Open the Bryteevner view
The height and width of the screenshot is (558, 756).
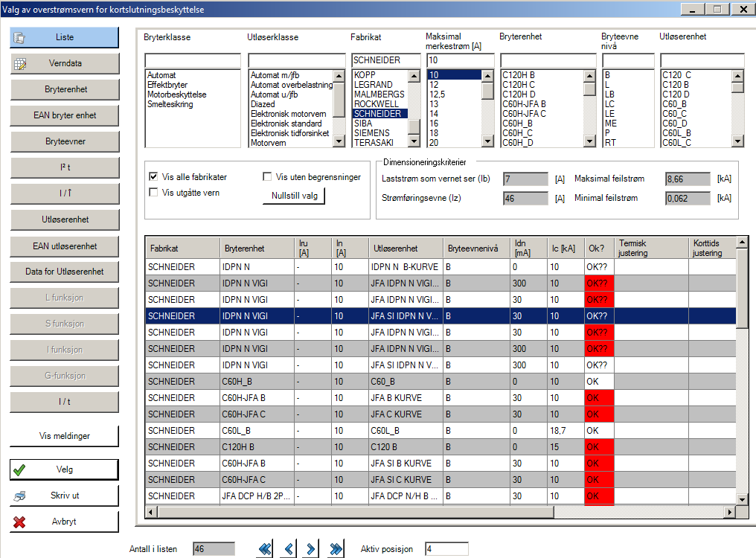tap(65, 141)
